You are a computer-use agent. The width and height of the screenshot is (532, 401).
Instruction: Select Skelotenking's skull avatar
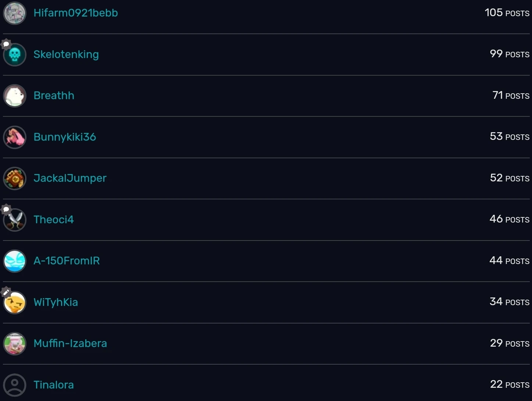click(x=15, y=54)
